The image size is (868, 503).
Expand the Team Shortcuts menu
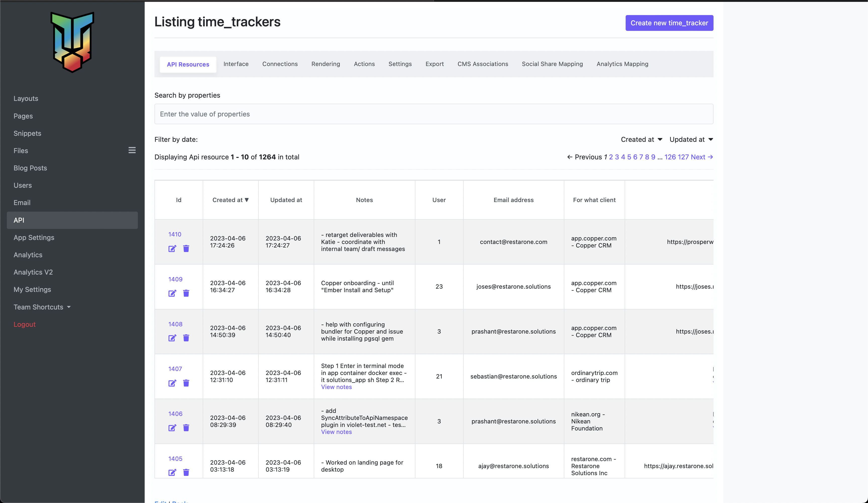tap(42, 307)
